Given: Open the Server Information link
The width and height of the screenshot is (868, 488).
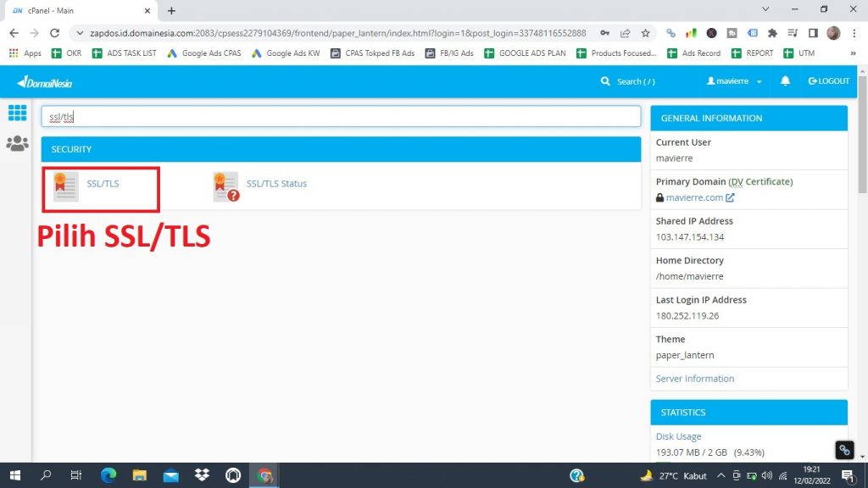Looking at the screenshot, I should (694, 378).
